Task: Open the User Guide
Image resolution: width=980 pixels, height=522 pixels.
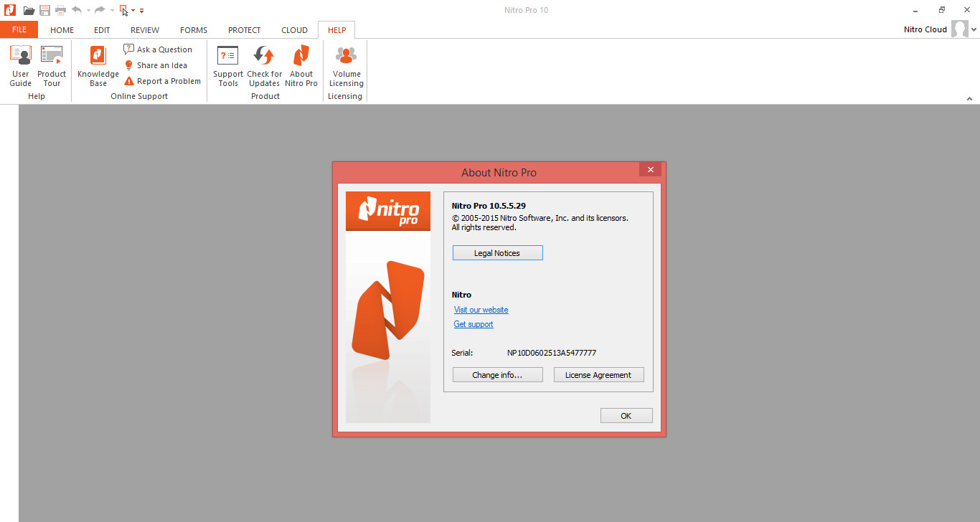Action: coord(20,66)
